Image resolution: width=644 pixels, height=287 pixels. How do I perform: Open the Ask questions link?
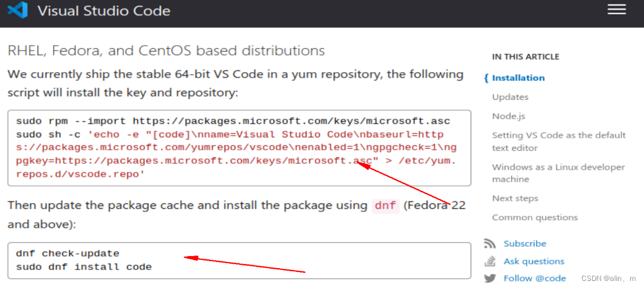[534, 262]
